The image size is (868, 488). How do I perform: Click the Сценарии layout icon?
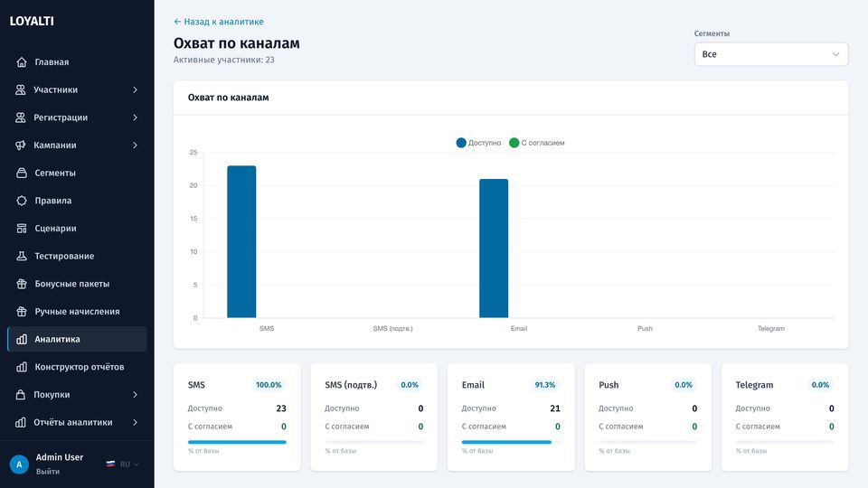pyautogui.click(x=22, y=228)
